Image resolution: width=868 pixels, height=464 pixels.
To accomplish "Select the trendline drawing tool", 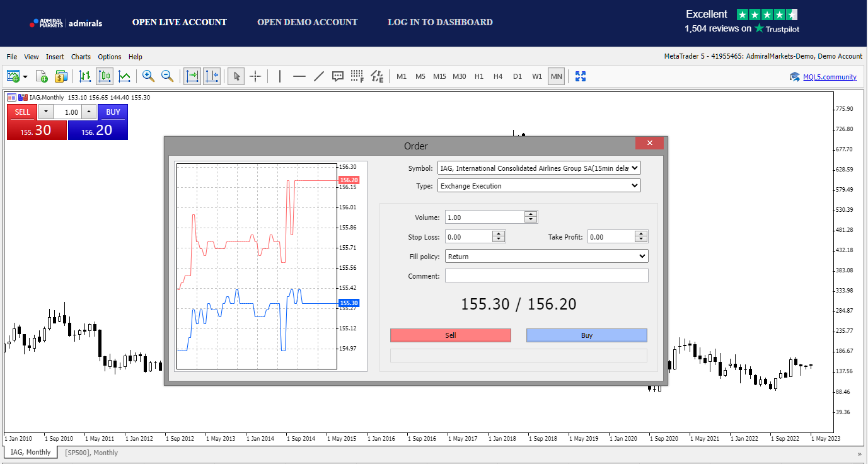I will (318, 76).
